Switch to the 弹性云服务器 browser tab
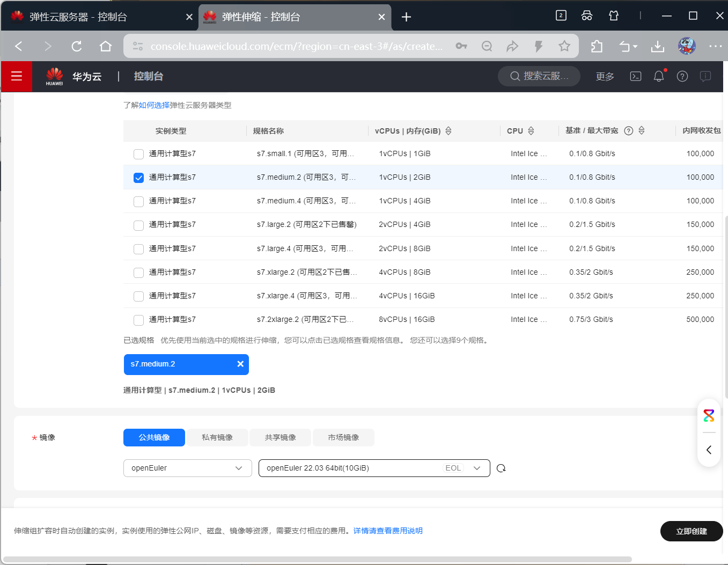Image resolution: width=728 pixels, height=565 pixels. [99, 17]
